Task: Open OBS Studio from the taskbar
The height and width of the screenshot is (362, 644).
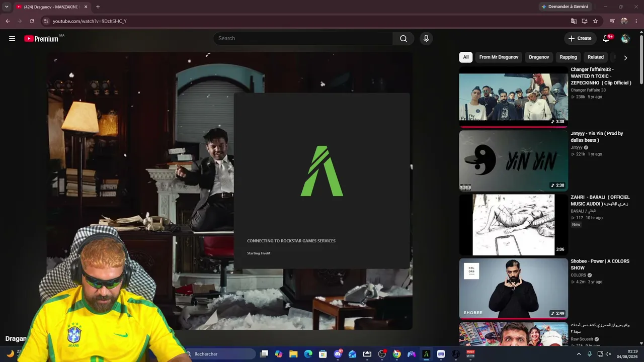Action: point(382,354)
